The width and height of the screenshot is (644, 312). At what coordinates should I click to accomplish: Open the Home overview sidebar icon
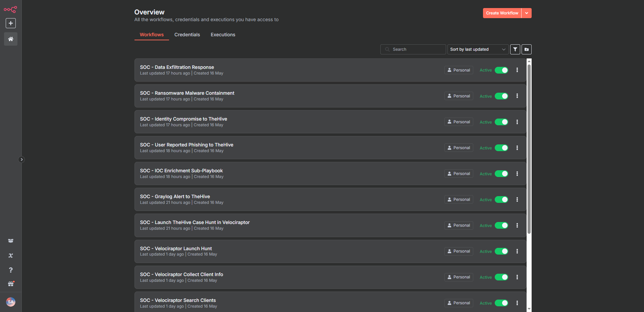click(x=11, y=39)
